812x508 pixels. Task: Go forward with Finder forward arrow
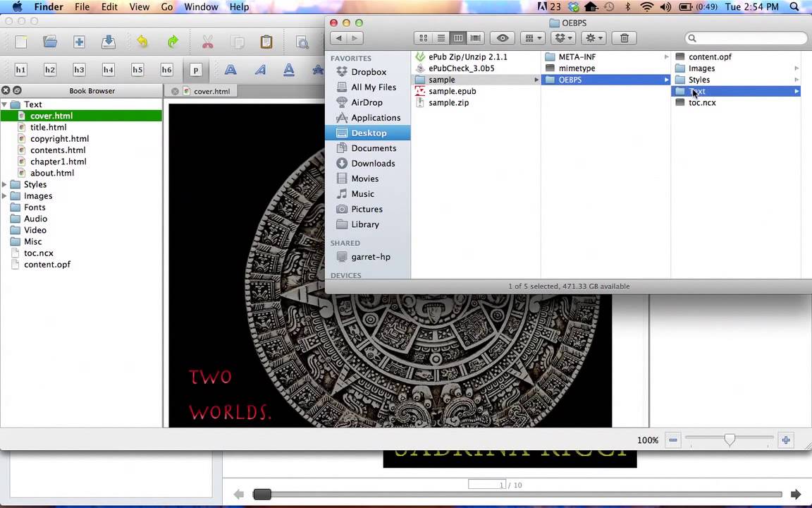[x=355, y=38]
